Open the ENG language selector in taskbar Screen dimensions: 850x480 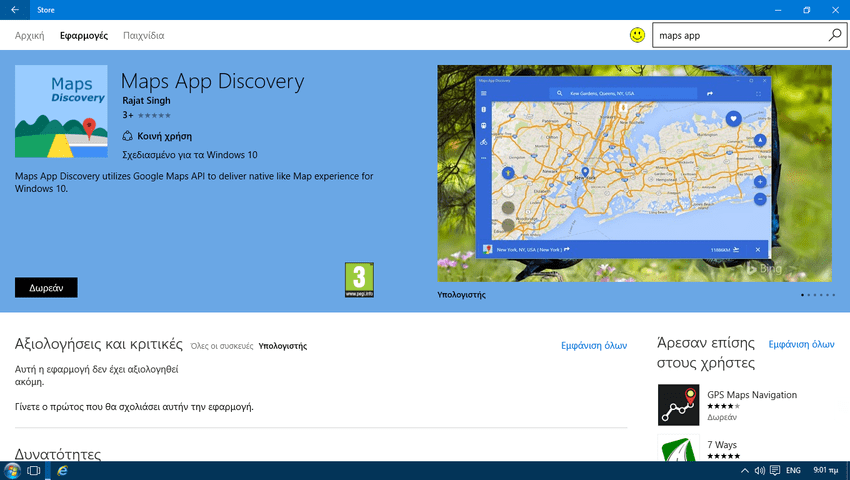point(793,470)
